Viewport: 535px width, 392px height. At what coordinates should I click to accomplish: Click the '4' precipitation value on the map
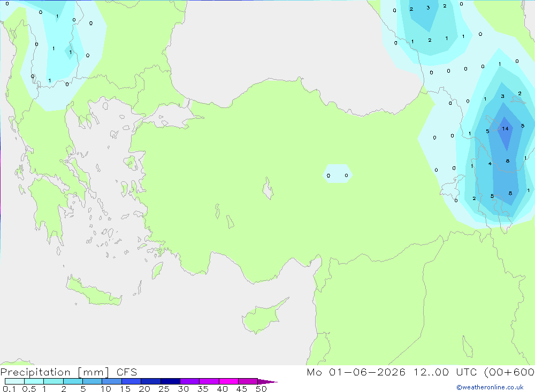pos(490,164)
